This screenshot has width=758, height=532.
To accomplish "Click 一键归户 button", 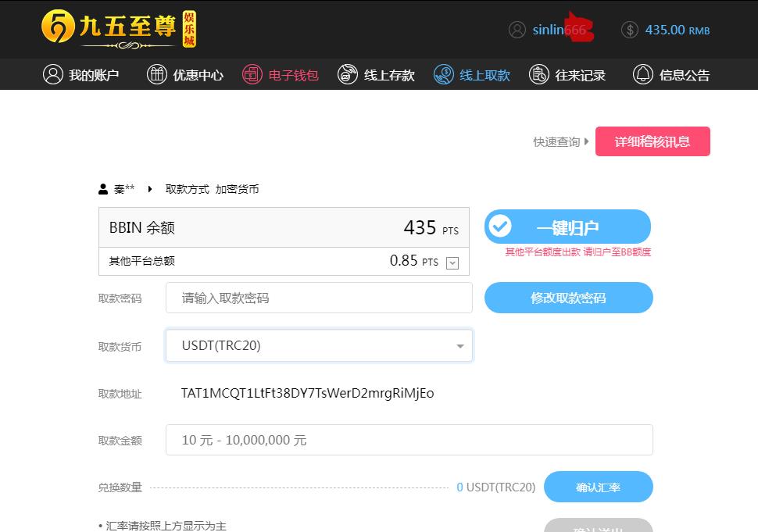I will click(x=567, y=227).
